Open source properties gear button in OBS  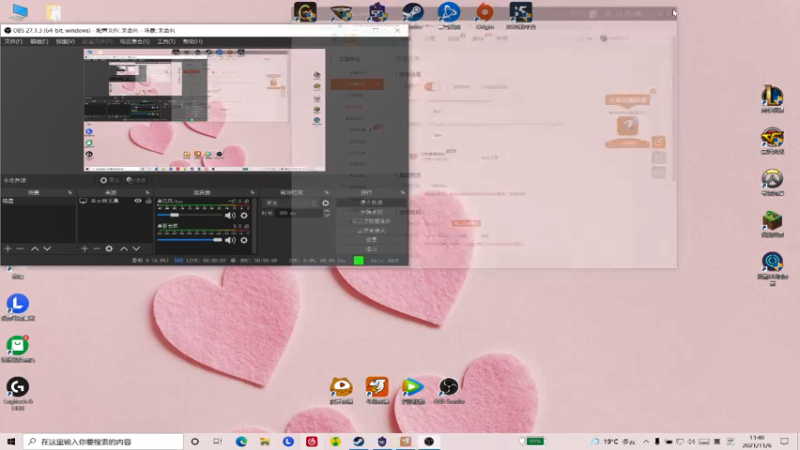pos(109,180)
